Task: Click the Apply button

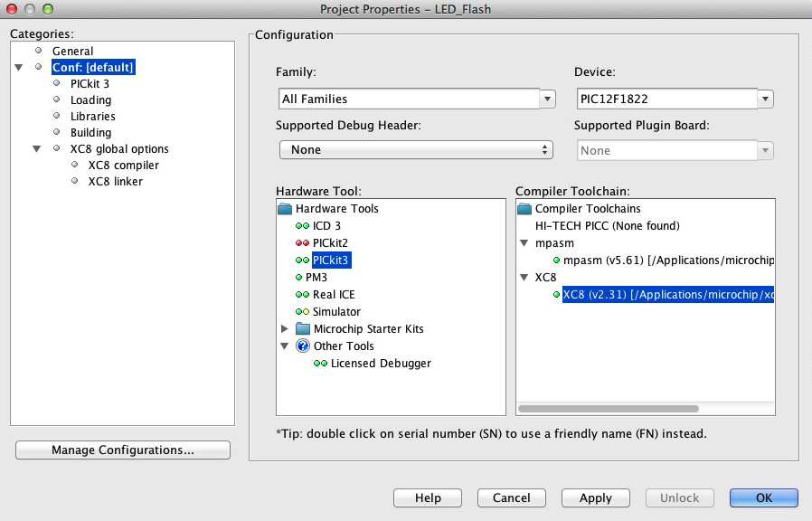Action: pyautogui.click(x=595, y=498)
